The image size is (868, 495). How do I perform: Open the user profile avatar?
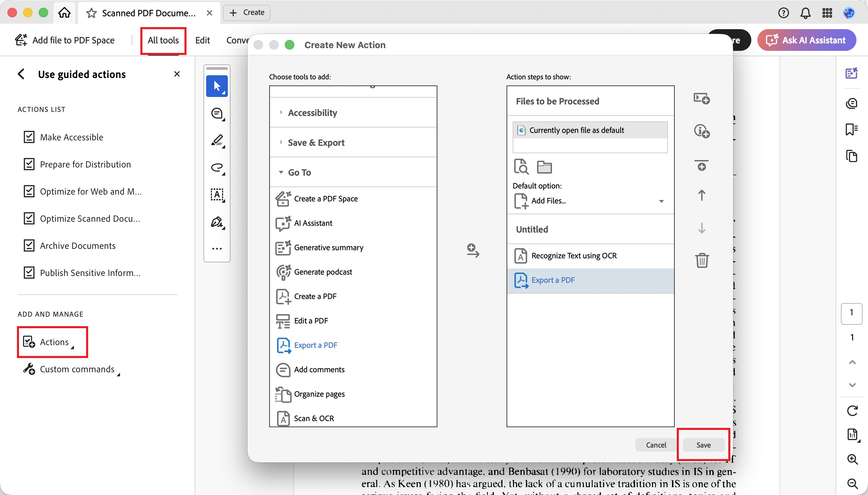click(x=849, y=13)
